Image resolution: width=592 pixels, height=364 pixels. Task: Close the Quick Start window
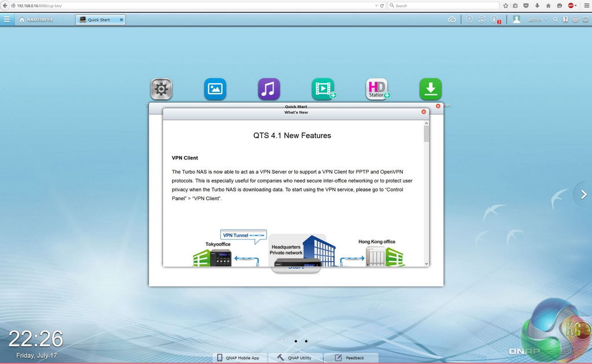coord(438,106)
